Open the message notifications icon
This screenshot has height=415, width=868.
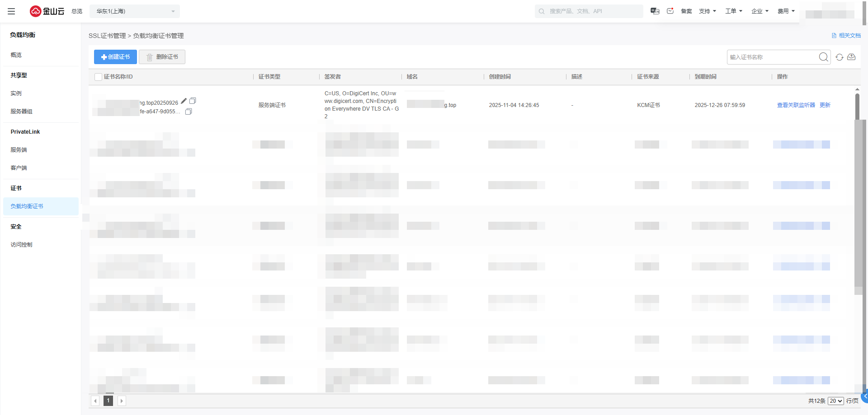click(x=670, y=11)
